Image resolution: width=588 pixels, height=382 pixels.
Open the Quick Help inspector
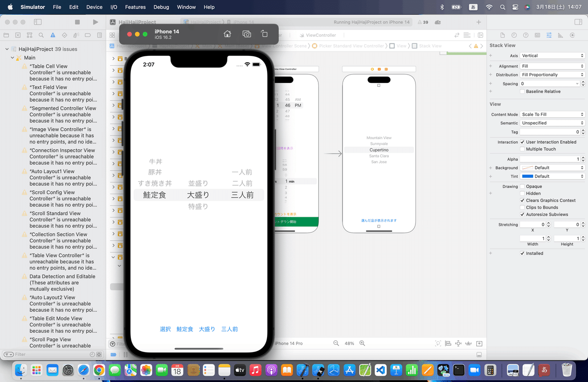(526, 35)
